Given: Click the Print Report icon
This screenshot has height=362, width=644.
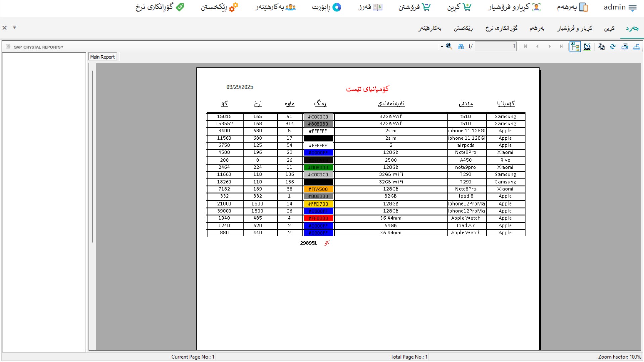Looking at the screenshot, I should [x=625, y=47].
